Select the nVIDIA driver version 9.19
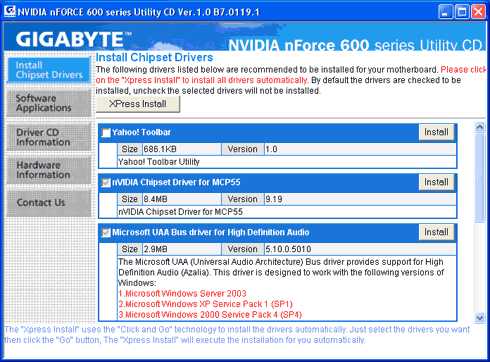The width and height of the screenshot is (490, 362). pos(274,199)
